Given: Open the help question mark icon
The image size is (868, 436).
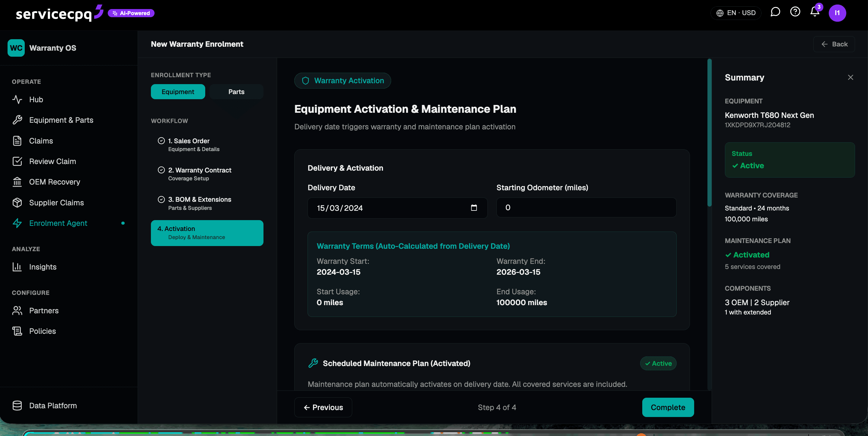Looking at the screenshot, I should 795,12.
